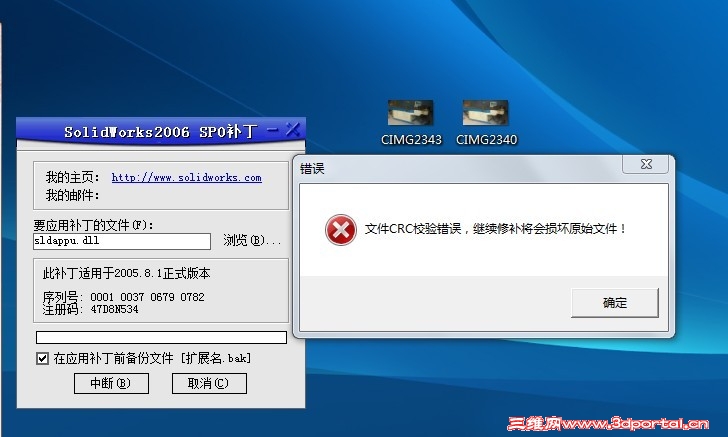
Task: Click the 我的邮件 label
Action: [72, 196]
